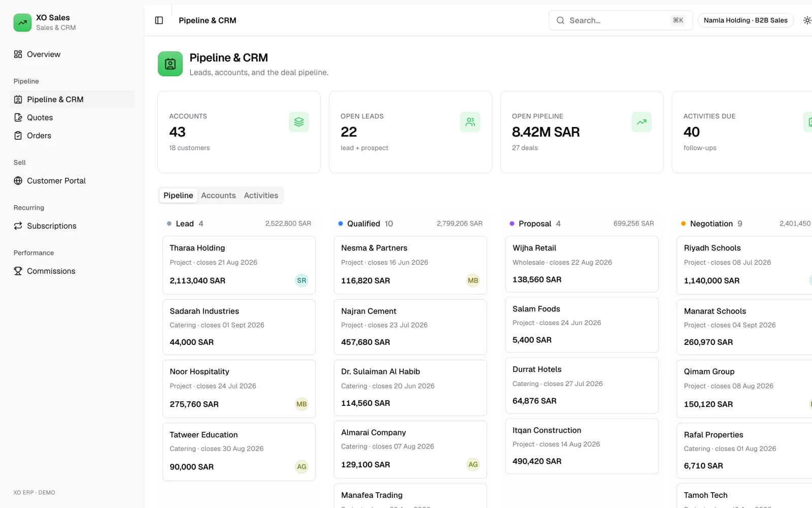The width and height of the screenshot is (812, 508).
Task: Open the Itqan Construction deal card
Action: click(x=582, y=447)
